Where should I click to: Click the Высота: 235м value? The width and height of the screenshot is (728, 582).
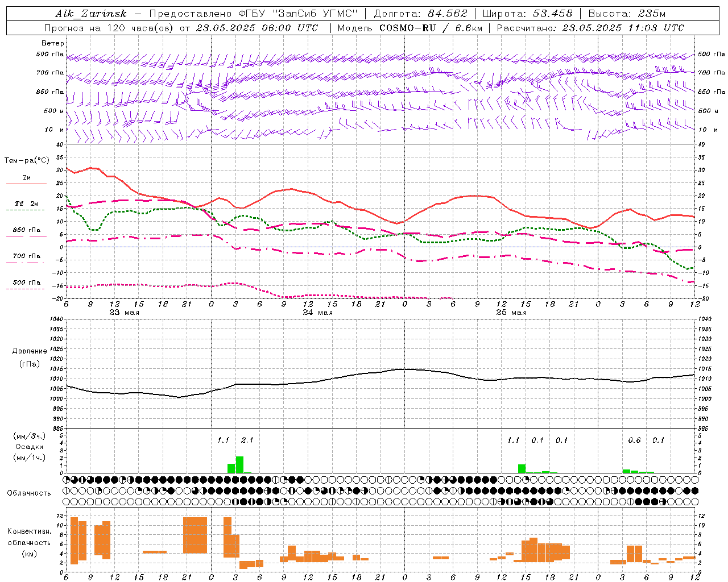pyautogui.click(x=627, y=14)
